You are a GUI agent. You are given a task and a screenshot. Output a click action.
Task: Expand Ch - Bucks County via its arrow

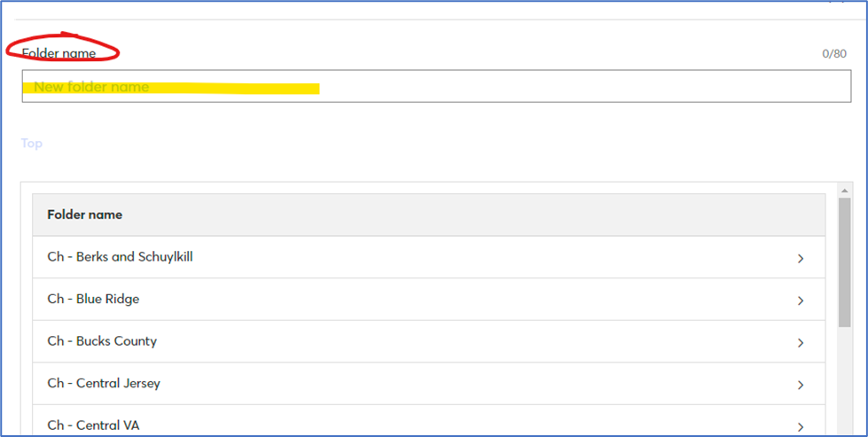pos(800,343)
